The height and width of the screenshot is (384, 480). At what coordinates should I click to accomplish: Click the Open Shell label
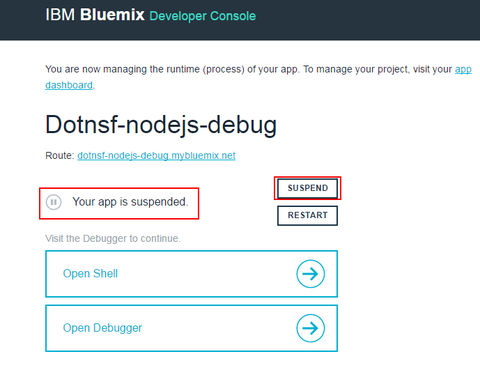pyautogui.click(x=90, y=274)
